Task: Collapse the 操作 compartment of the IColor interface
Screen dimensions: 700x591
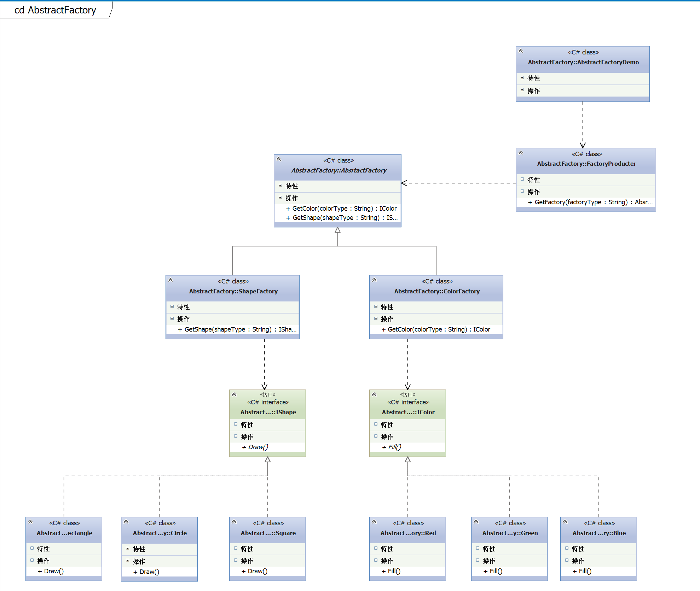Action: coord(376,436)
